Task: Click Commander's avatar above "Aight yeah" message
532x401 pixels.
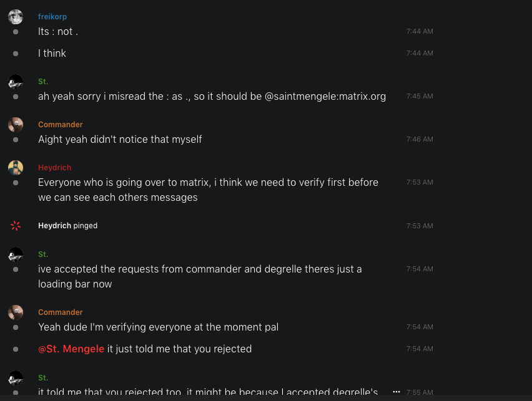Action: [16, 125]
